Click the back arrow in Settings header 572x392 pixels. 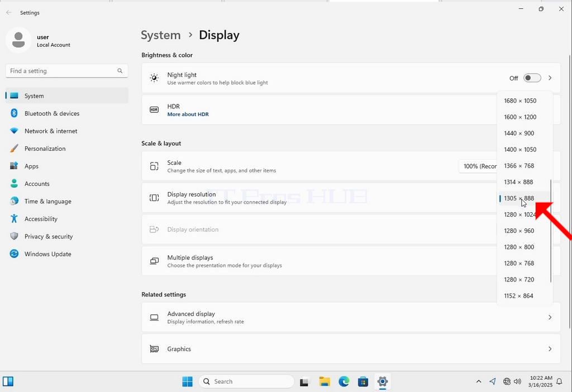[9, 12]
